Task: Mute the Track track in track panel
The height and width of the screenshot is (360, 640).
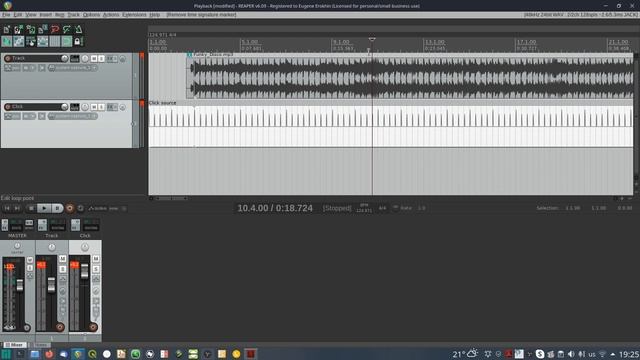Action: pyautogui.click(x=94, y=59)
